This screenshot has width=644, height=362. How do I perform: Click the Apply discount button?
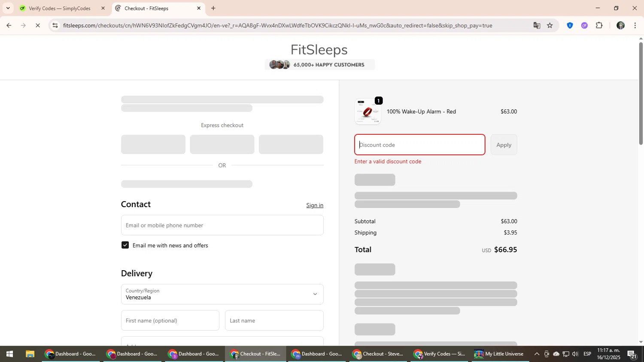tap(504, 145)
